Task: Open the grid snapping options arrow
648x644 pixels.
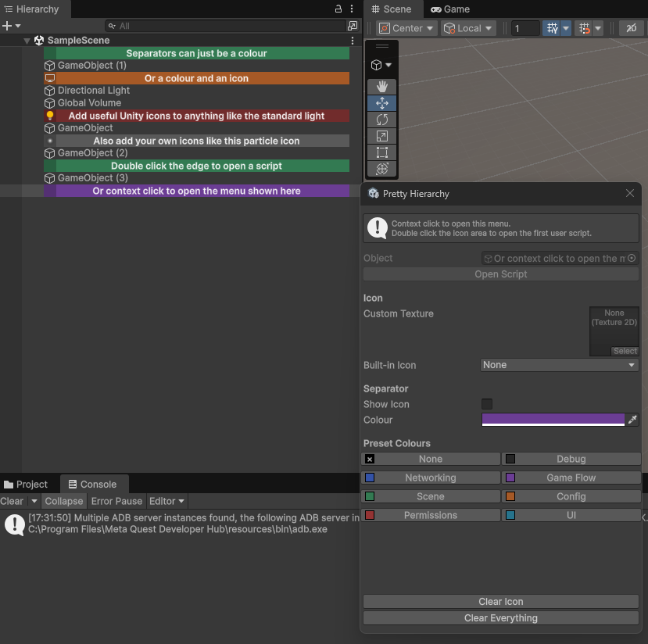Action: pyautogui.click(x=597, y=28)
